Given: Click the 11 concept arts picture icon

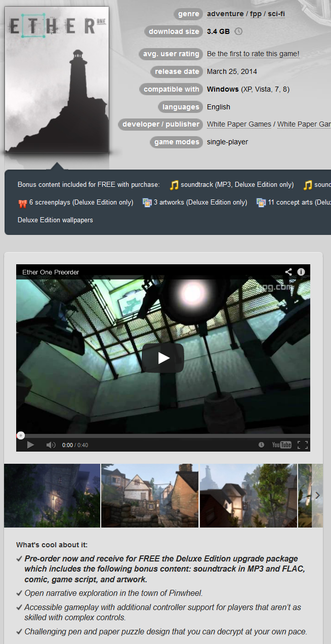Looking at the screenshot, I should (x=261, y=203).
